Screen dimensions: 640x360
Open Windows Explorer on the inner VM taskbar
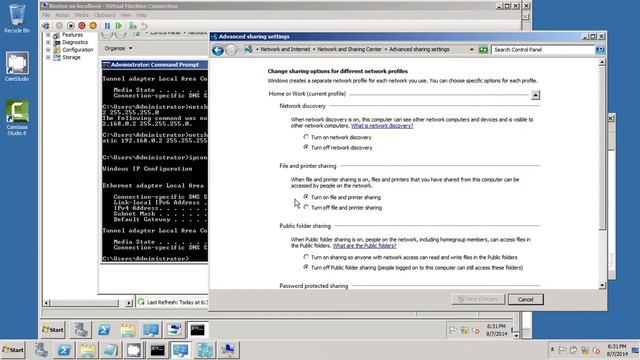tap(128, 329)
